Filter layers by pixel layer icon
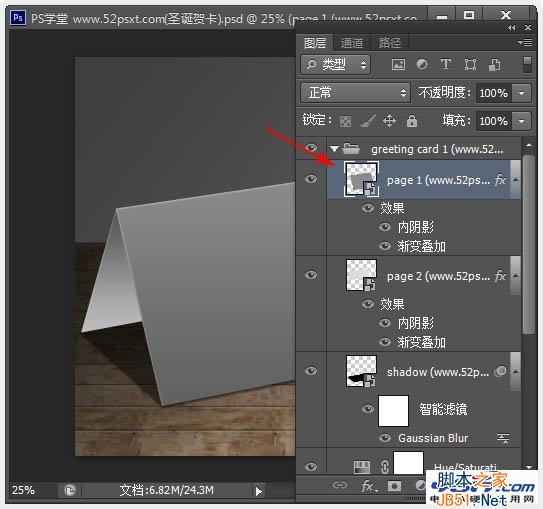This screenshot has width=543, height=509. (398, 64)
